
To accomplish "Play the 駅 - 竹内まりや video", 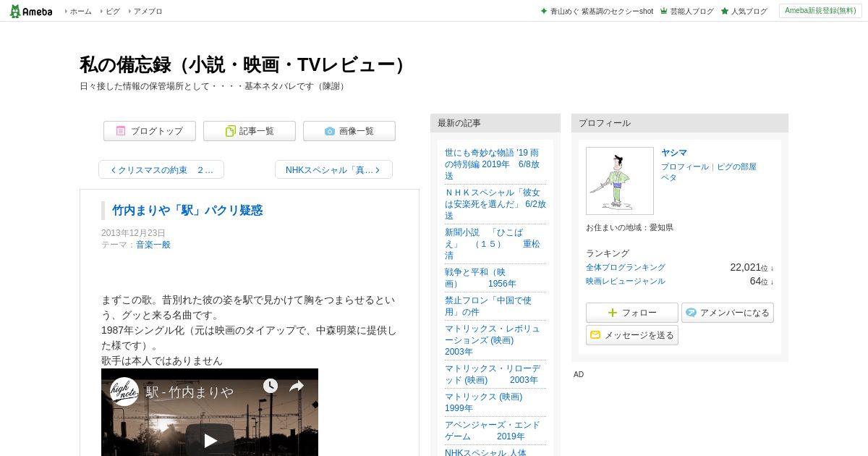I will pyautogui.click(x=210, y=440).
